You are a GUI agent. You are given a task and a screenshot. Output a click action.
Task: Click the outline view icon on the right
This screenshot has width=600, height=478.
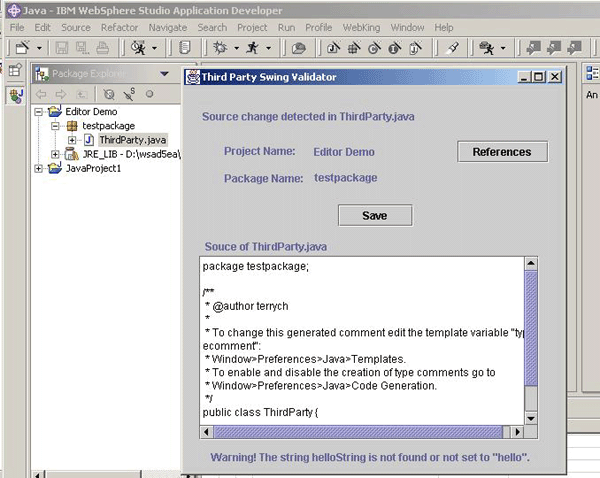click(592, 73)
